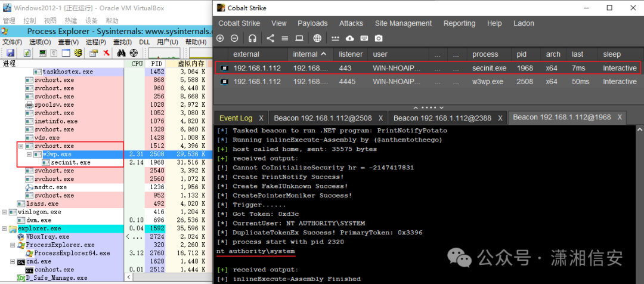Collapse the winlogon.exe tree node

point(4,212)
